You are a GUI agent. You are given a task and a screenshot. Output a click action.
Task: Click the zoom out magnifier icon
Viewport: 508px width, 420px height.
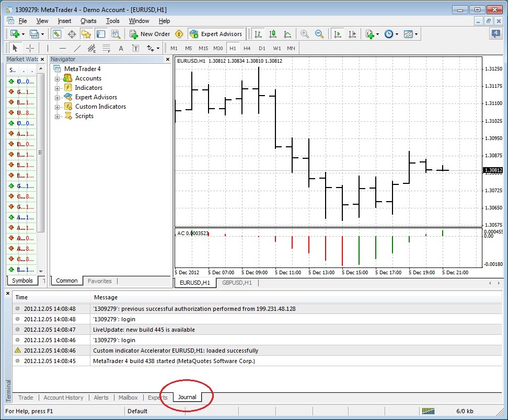pyautogui.click(x=319, y=33)
